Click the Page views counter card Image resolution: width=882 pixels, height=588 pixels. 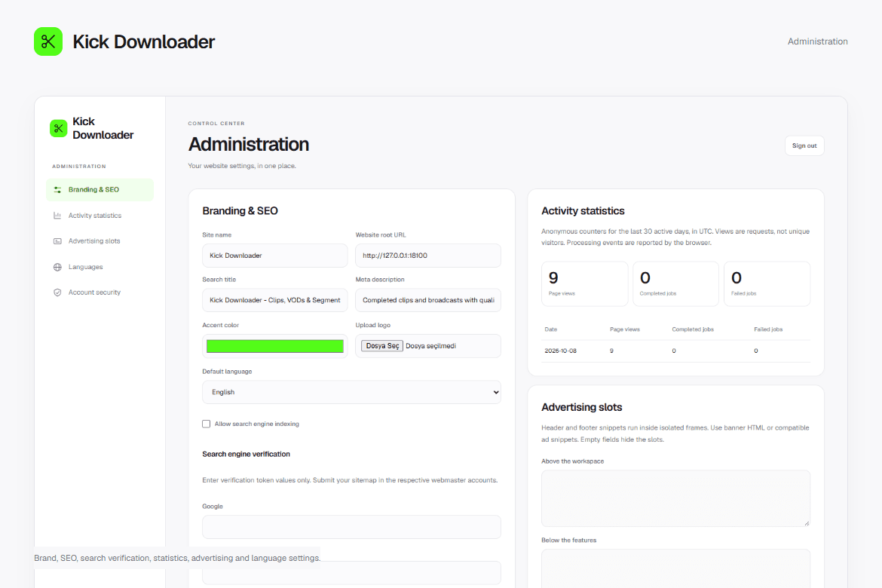tap(584, 283)
